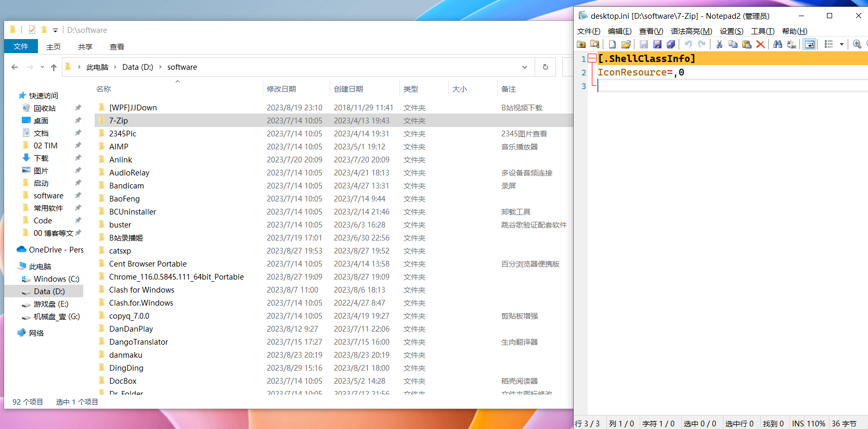Select 回收站 in quick access sidebar

pos(45,108)
